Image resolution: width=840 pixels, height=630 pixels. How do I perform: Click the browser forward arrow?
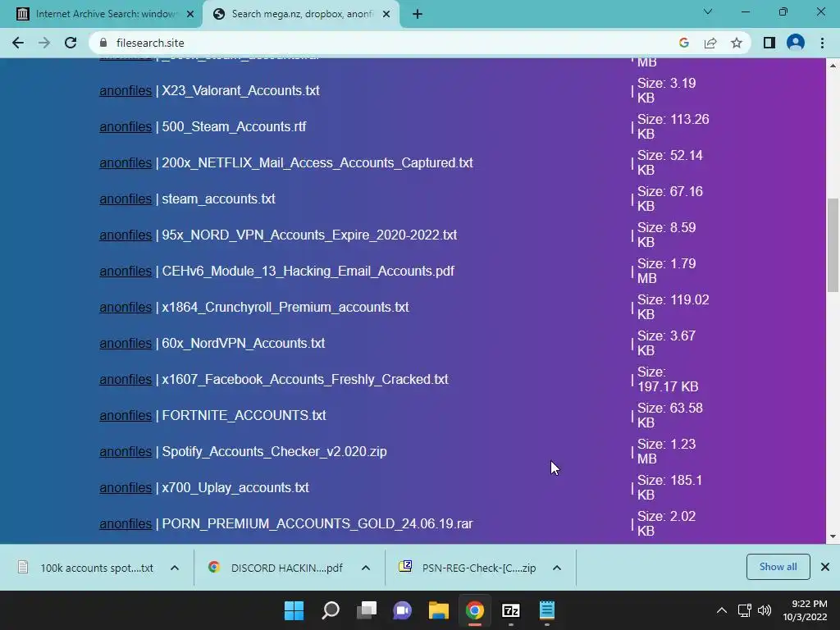click(44, 43)
